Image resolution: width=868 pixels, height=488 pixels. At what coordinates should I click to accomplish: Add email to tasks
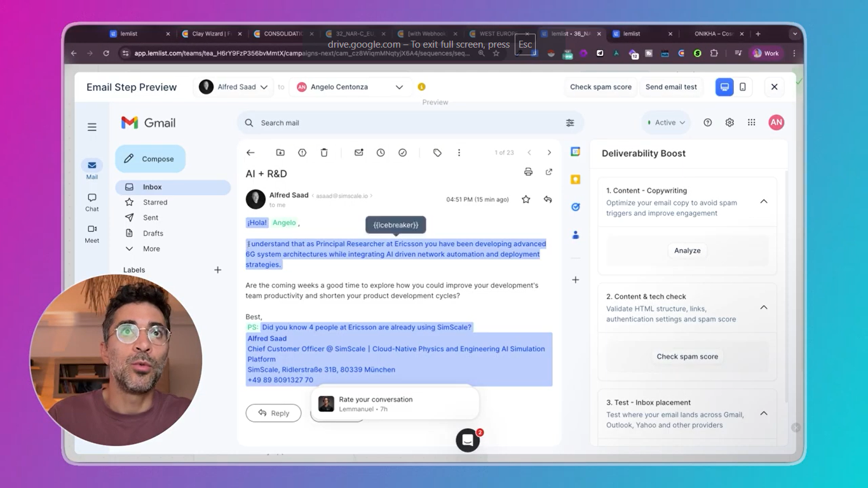click(403, 152)
